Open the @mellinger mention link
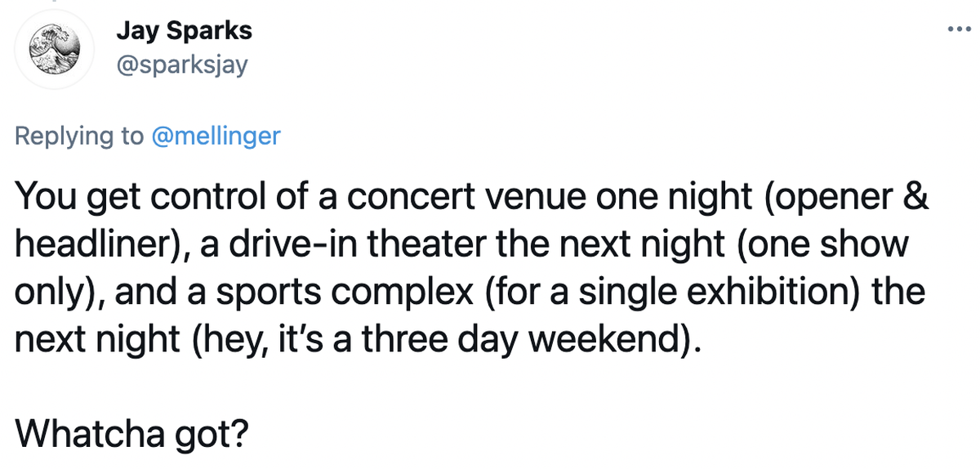Viewport: 980px width, 469px height. tap(216, 136)
